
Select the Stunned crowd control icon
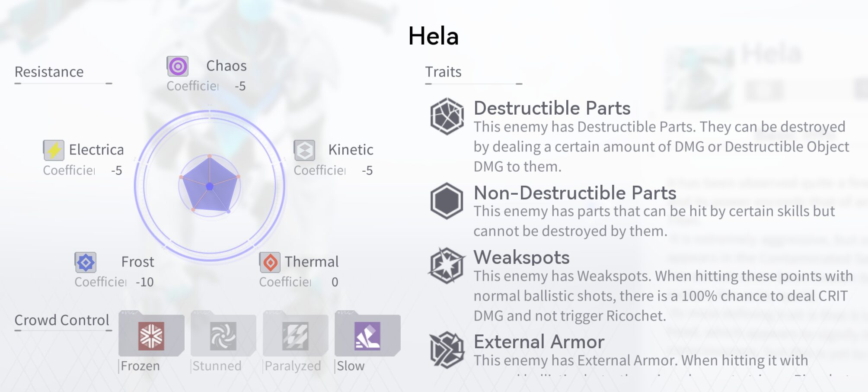pos(223,335)
